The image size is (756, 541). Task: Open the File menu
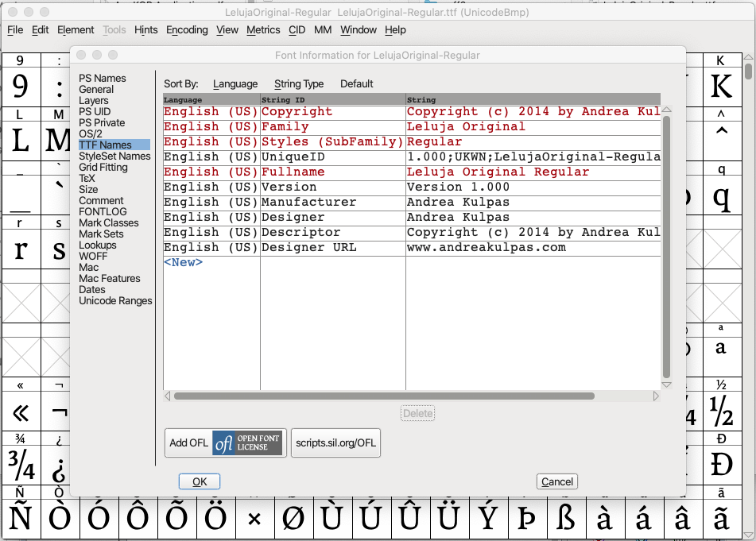coord(15,30)
